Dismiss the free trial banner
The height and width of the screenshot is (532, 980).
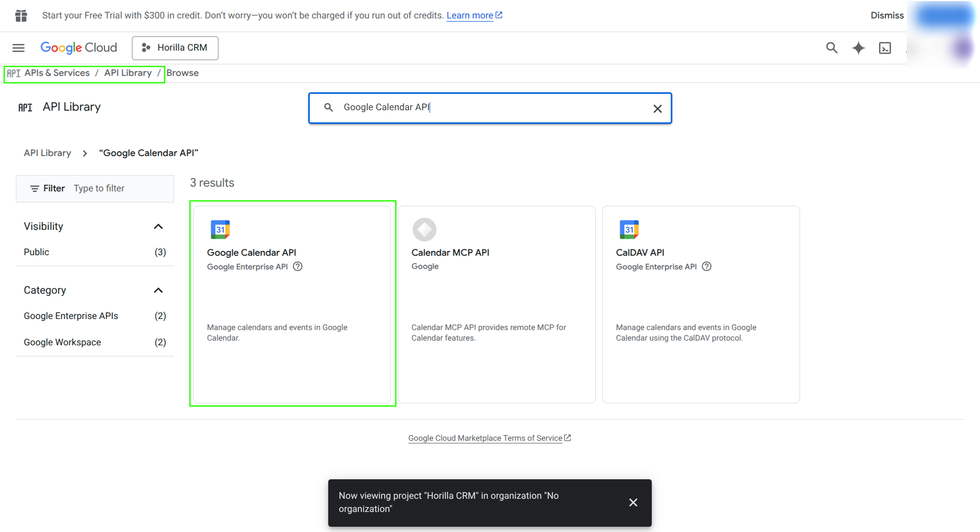pos(887,15)
